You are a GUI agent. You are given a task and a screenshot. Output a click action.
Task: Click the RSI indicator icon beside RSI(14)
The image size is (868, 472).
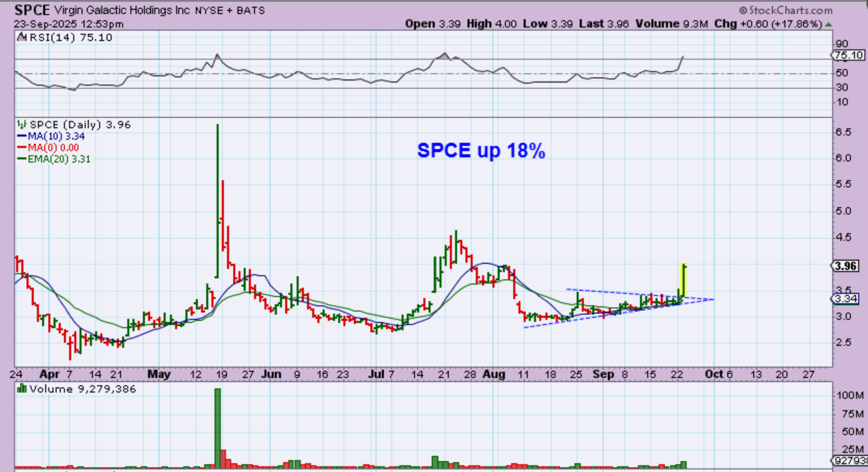(21, 37)
